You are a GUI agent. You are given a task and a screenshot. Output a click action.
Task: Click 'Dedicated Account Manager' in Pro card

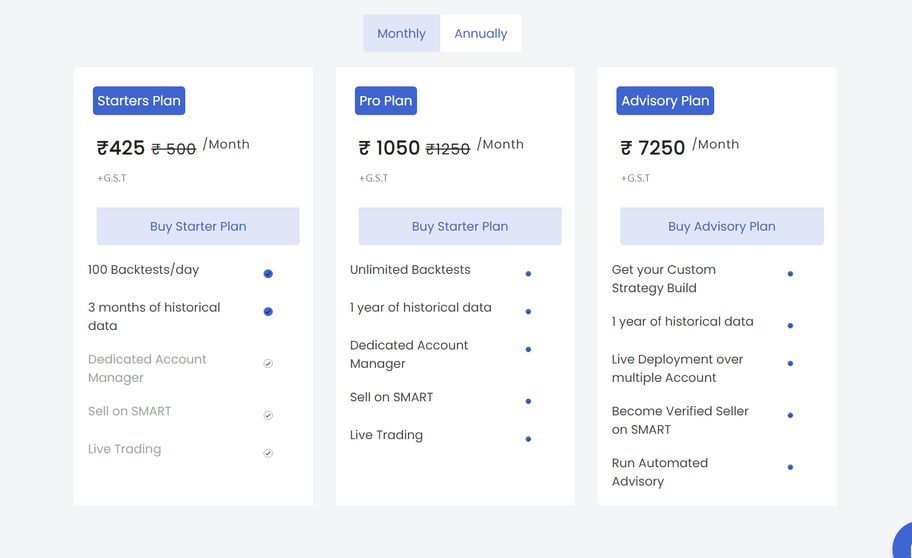409,354
